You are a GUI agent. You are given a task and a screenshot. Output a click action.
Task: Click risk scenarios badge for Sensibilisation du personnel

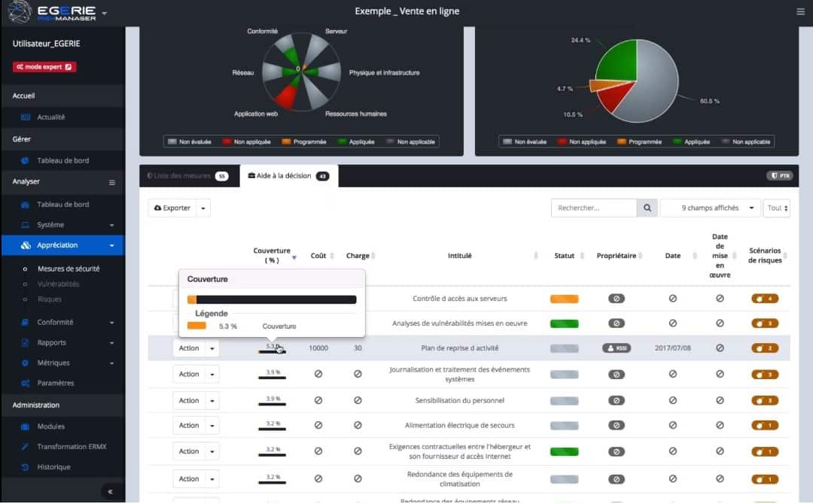pos(765,400)
